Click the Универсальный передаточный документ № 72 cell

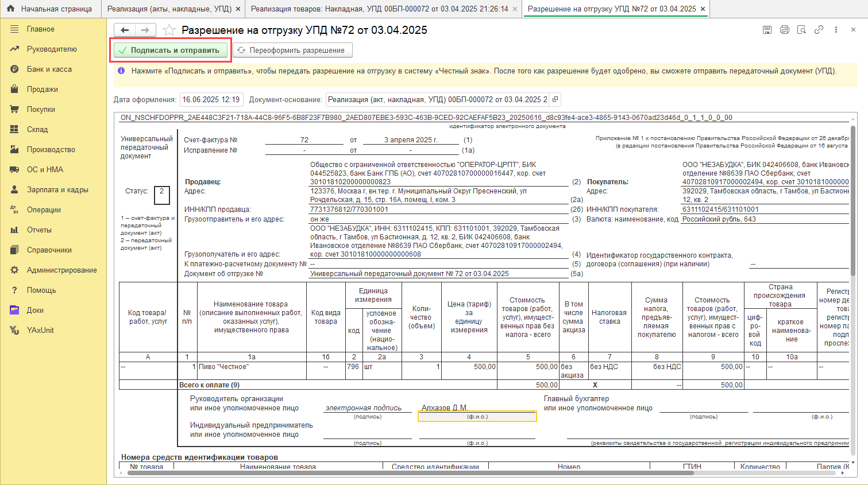click(x=439, y=274)
